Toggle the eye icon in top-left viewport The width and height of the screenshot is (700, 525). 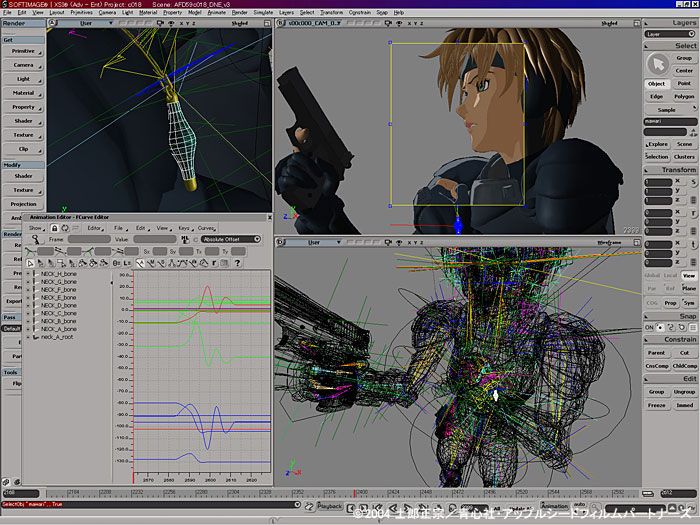click(171, 23)
